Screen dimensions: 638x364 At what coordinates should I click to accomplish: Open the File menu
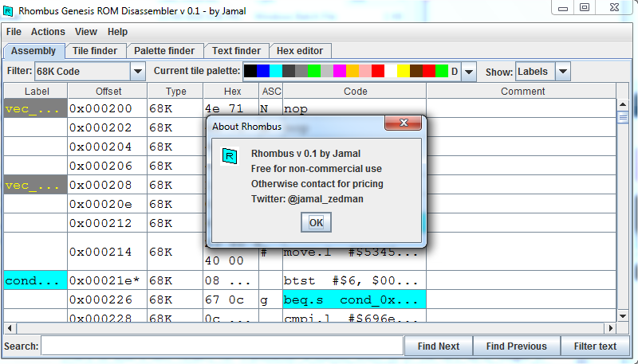[14, 32]
